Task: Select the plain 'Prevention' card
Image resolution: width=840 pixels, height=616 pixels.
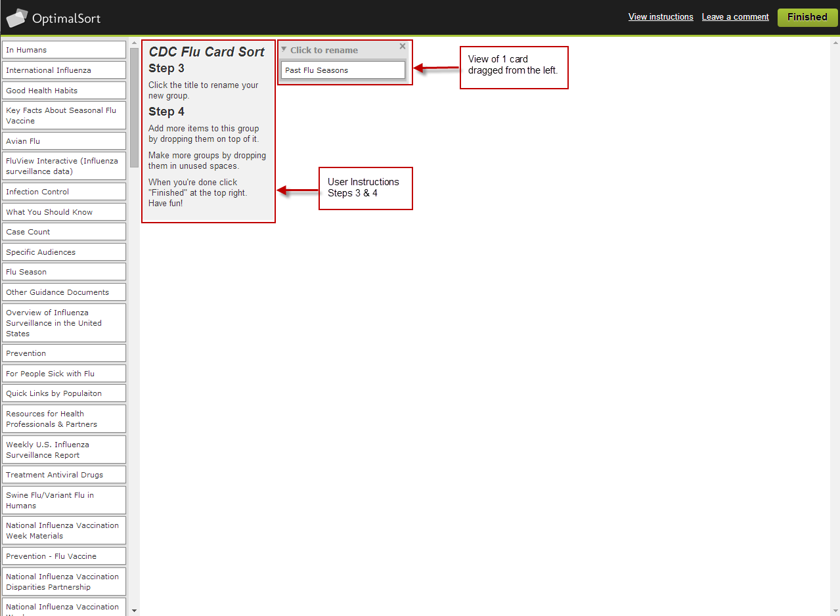Action: [64, 353]
